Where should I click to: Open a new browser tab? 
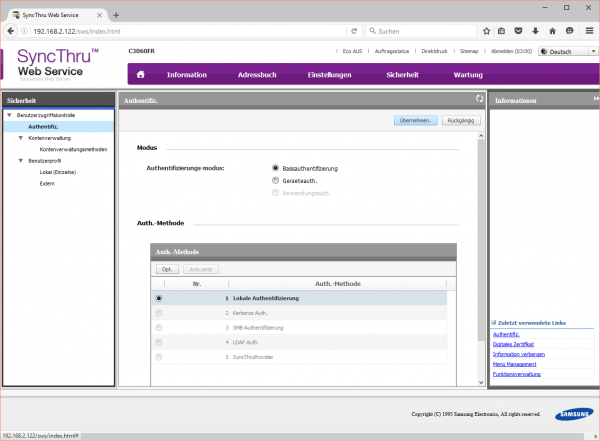[x=116, y=15]
